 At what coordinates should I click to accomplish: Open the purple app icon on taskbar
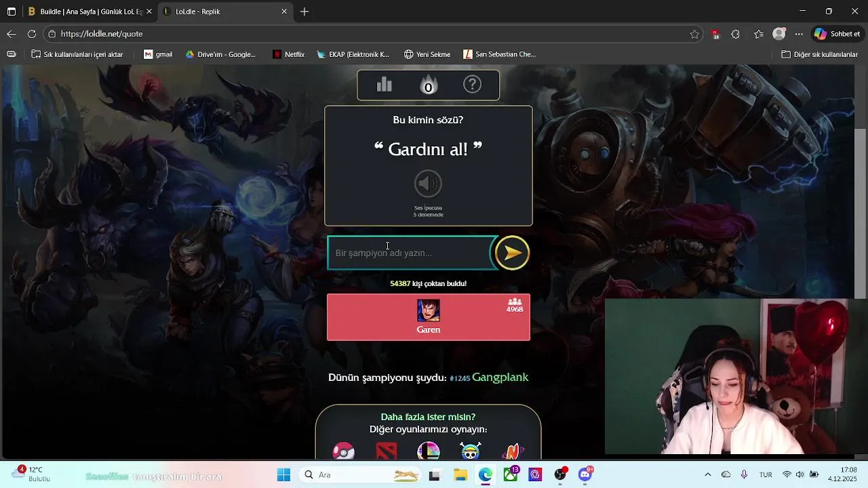[535, 475]
